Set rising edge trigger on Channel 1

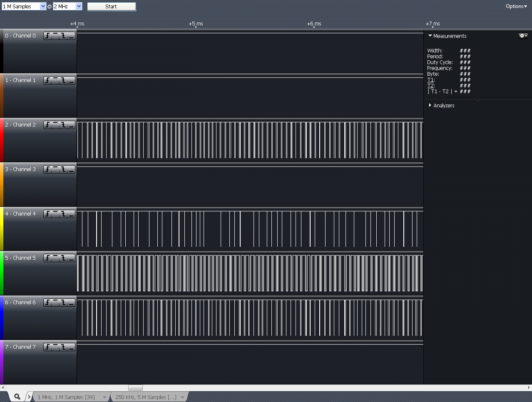[x=47, y=80]
